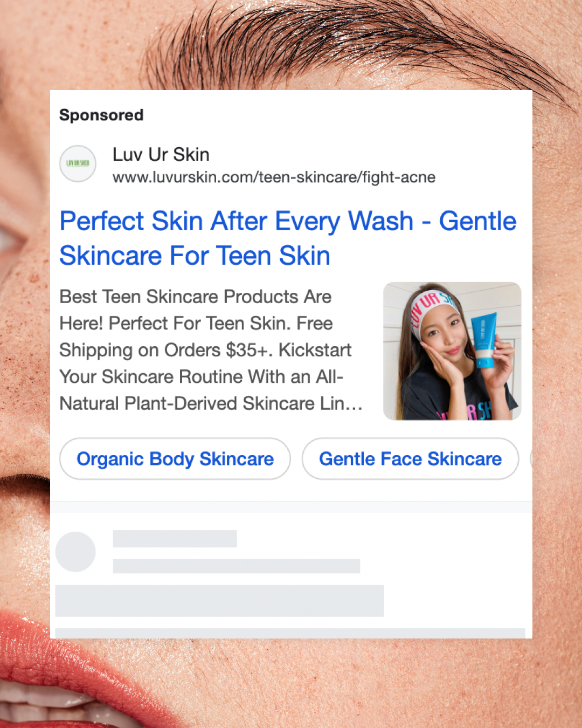This screenshot has height=728, width=582.
Task: Select the Gentle Face Skincare chip
Action: click(x=410, y=459)
